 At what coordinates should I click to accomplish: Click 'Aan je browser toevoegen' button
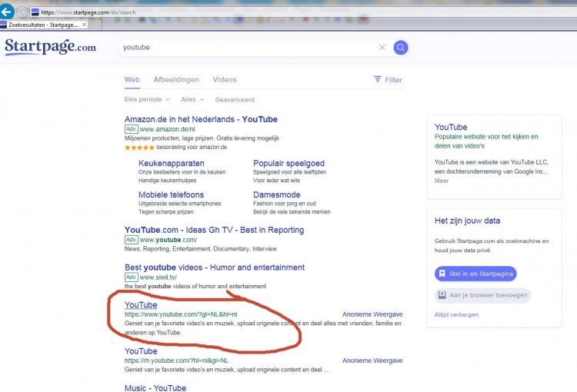click(482, 295)
